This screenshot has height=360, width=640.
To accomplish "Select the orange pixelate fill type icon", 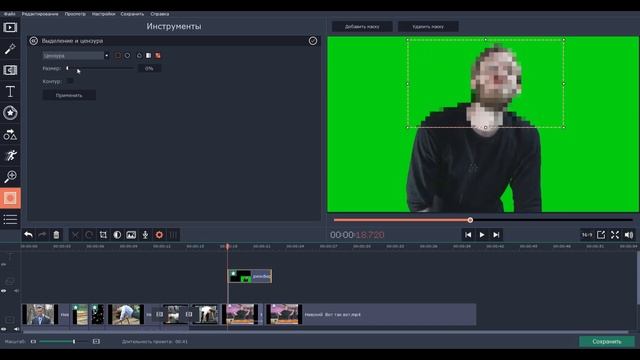I will [x=158, y=56].
